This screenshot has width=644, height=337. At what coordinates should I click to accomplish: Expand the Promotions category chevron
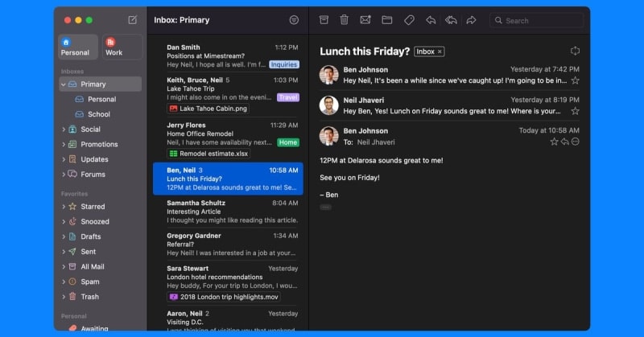point(64,145)
